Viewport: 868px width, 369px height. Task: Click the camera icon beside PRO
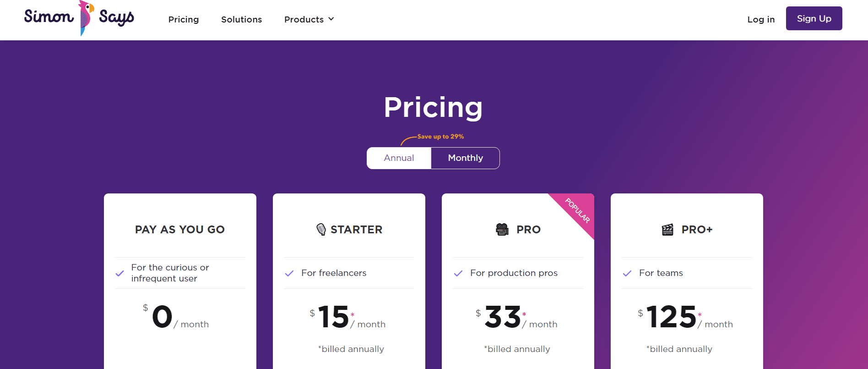point(502,229)
